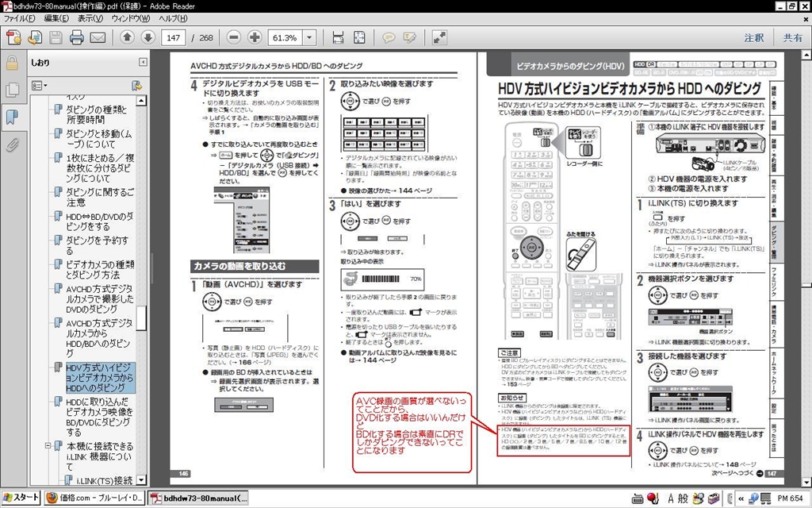Click the Create PDF toolbar icon
812x508 pixels.
(x=14, y=38)
